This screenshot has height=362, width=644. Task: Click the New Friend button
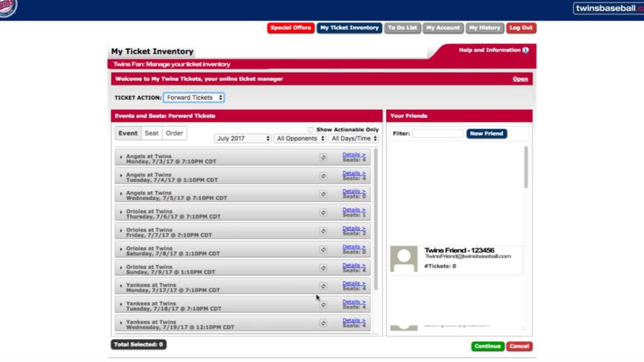(486, 134)
